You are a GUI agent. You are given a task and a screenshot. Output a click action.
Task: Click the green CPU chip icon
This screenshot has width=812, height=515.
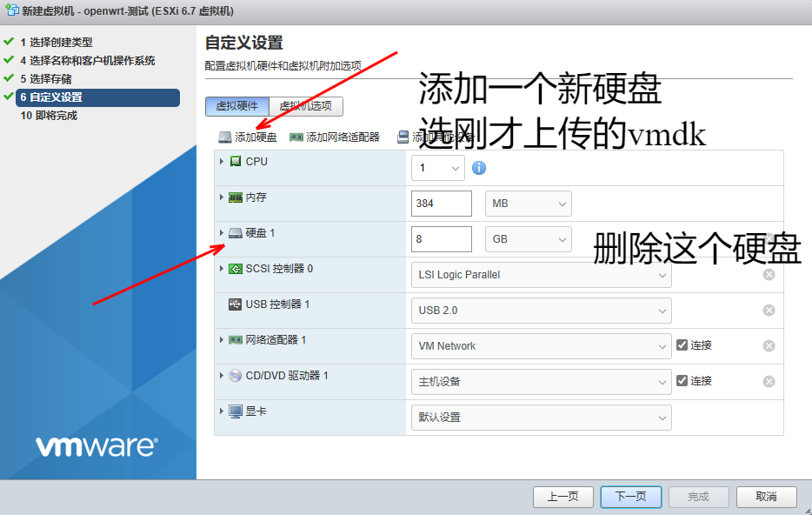[x=236, y=162]
